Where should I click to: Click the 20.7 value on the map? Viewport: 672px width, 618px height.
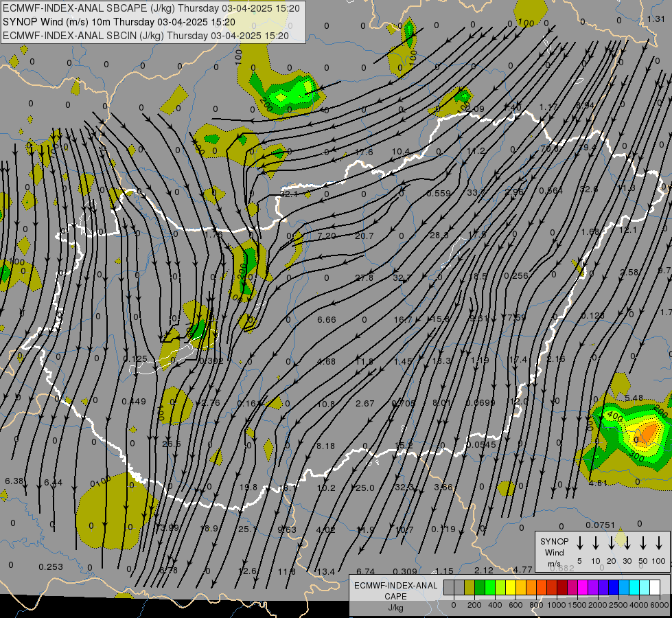[x=364, y=236]
